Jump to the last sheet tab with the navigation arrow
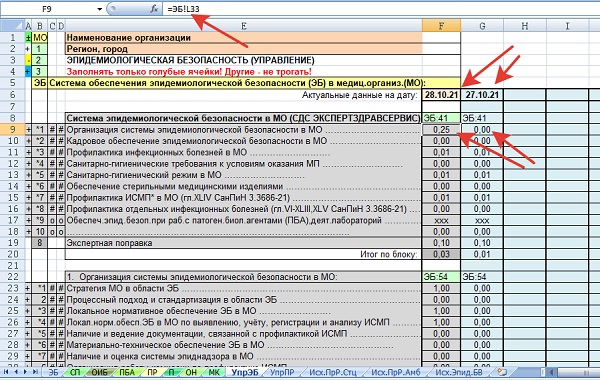 pyautogui.click(x=35, y=372)
